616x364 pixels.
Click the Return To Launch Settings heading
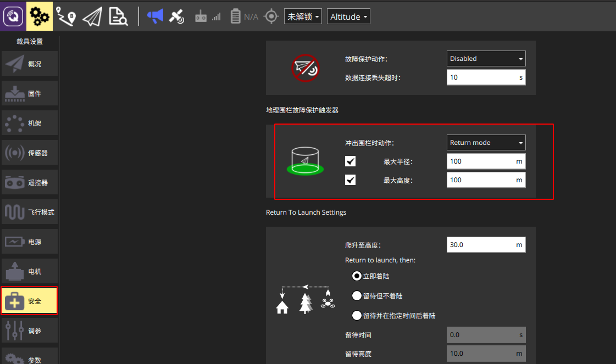click(x=306, y=212)
